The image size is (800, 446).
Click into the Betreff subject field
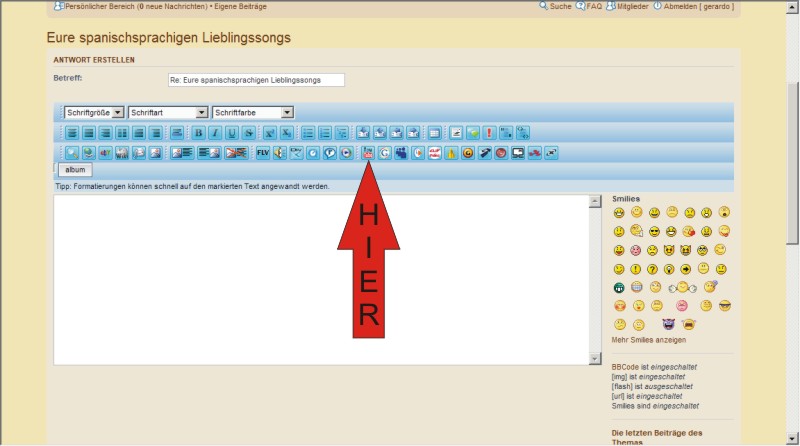256,80
